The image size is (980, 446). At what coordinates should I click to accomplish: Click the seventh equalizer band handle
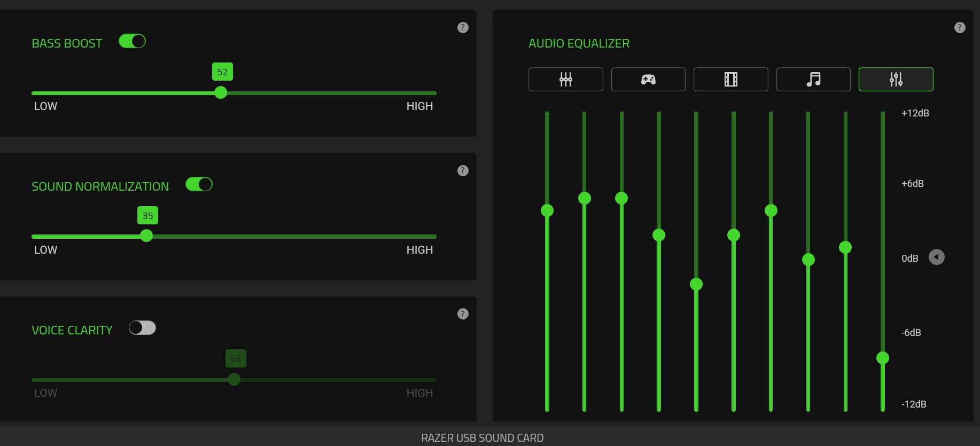tap(771, 210)
